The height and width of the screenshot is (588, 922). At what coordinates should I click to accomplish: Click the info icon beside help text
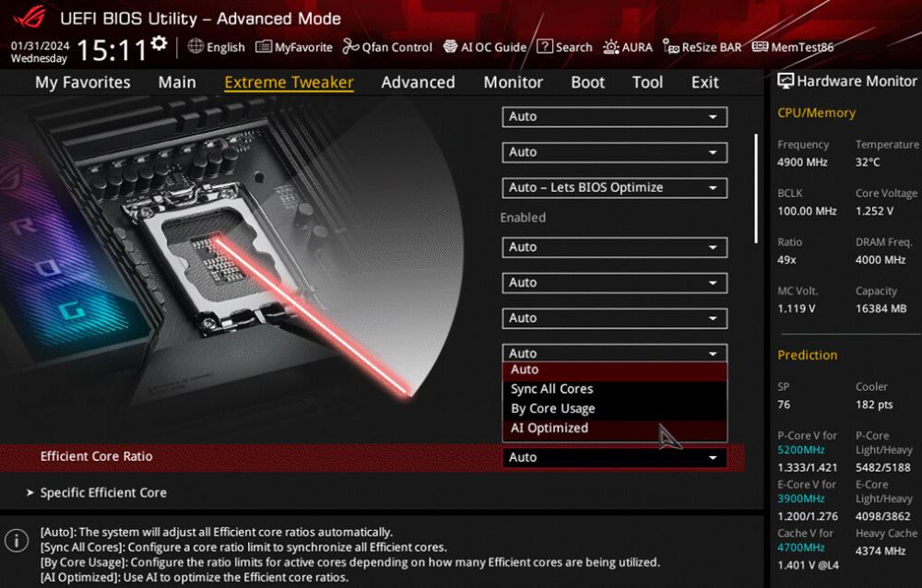17,540
